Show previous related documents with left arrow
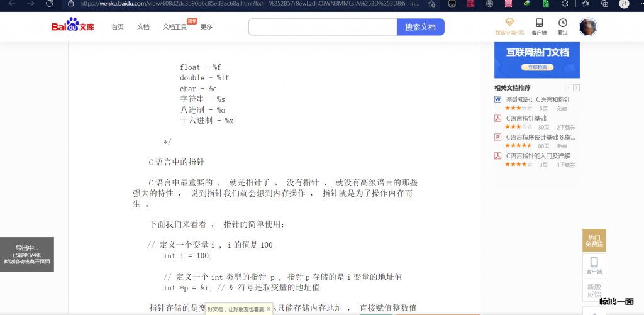 click(569, 87)
